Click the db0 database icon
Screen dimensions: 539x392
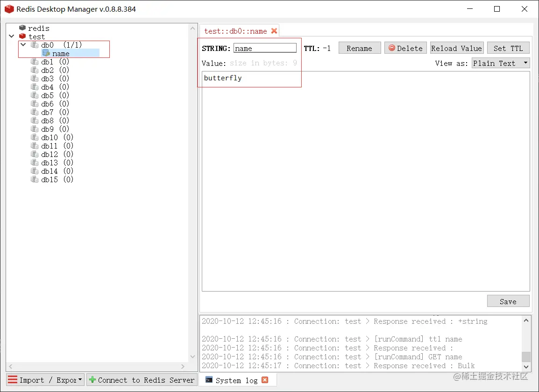pyautogui.click(x=35, y=45)
